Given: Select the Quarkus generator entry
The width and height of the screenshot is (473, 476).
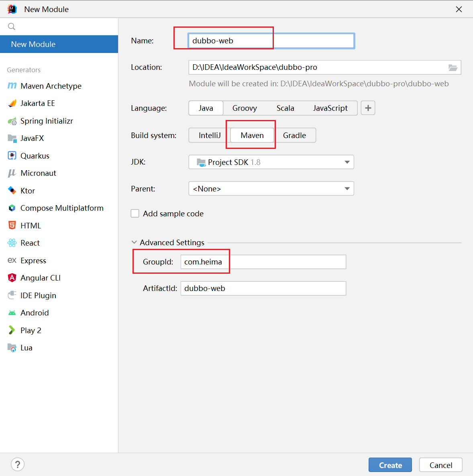Looking at the screenshot, I should pyautogui.click(x=59, y=156).
